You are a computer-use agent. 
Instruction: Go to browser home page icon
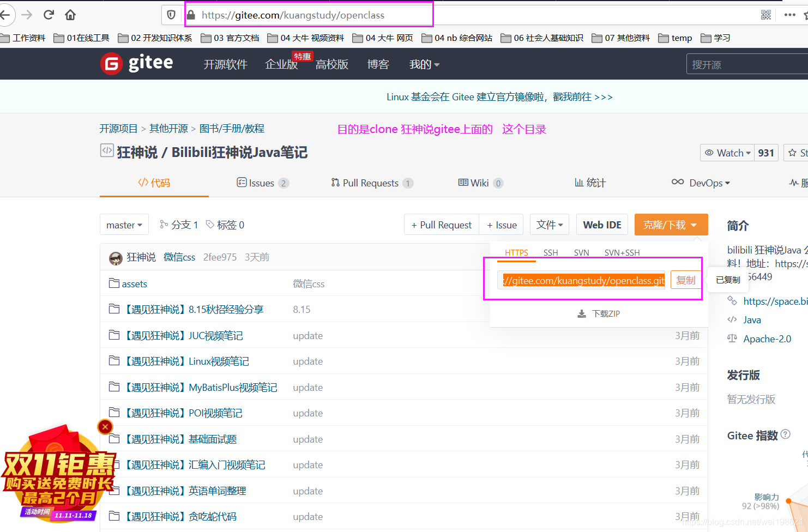tap(70, 15)
